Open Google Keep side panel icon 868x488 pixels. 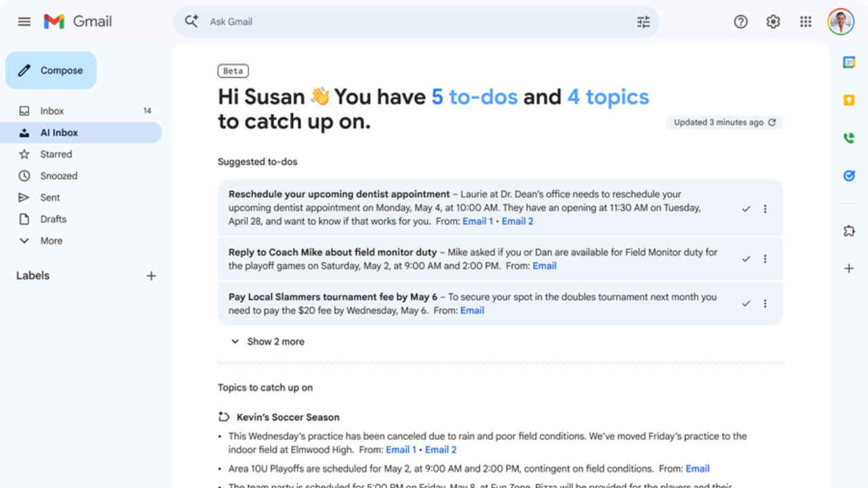click(848, 100)
